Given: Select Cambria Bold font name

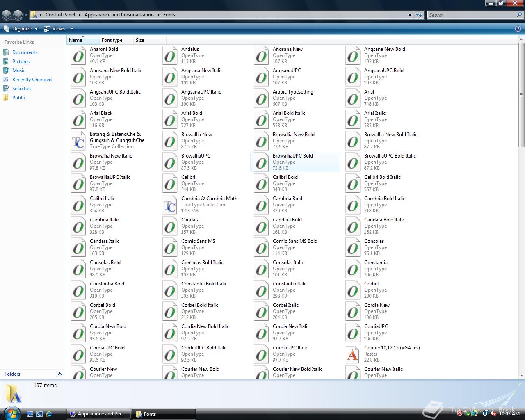Looking at the screenshot, I should pyautogui.click(x=288, y=199).
